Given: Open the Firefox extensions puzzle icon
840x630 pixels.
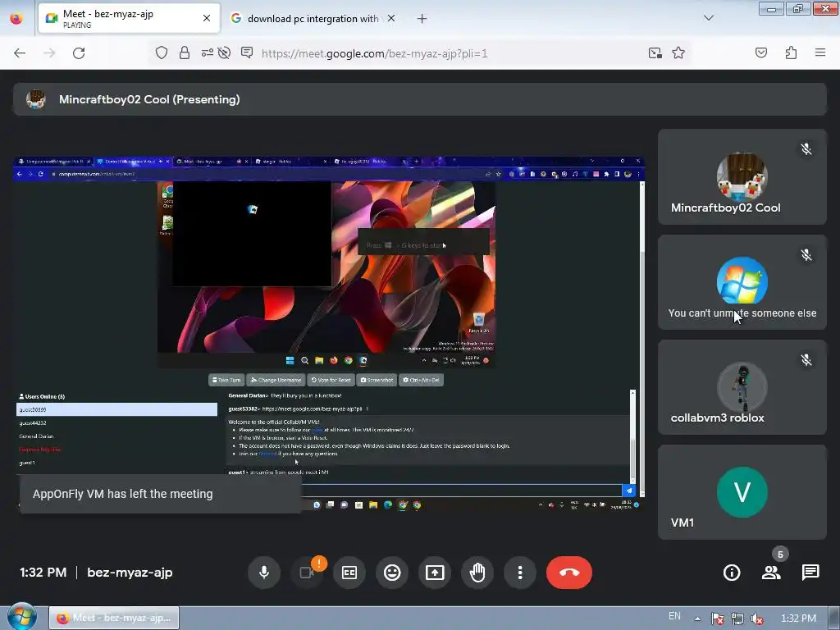Looking at the screenshot, I should click(x=791, y=52).
